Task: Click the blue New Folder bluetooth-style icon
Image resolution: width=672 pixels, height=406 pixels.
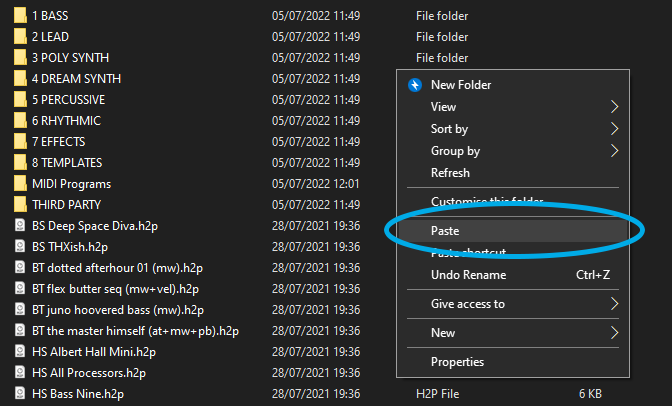Action: point(415,85)
